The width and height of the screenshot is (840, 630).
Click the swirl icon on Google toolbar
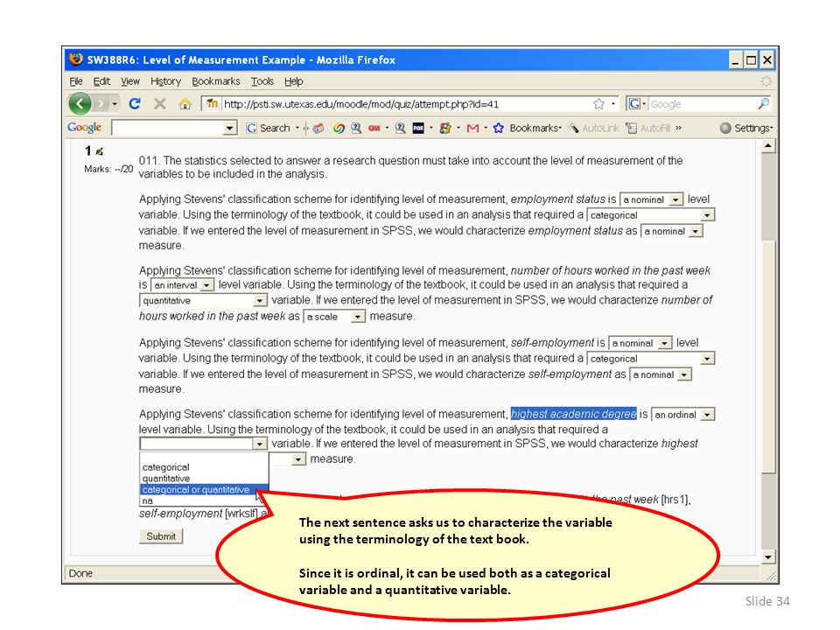(x=339, y=128)
